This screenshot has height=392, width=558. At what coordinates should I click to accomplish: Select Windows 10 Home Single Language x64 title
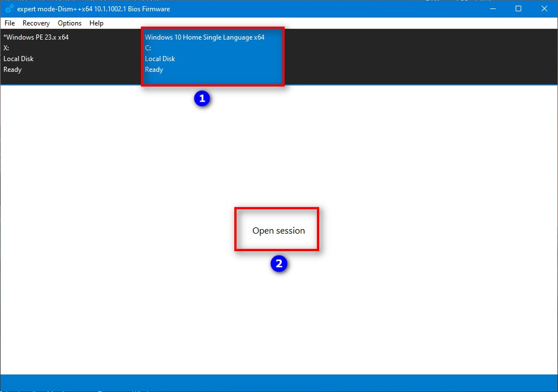204,37
